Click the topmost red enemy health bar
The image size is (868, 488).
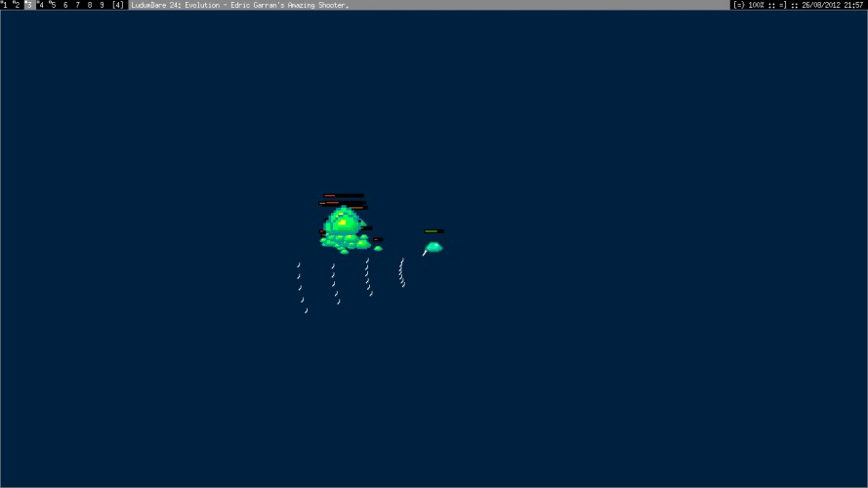click(344, 195)
